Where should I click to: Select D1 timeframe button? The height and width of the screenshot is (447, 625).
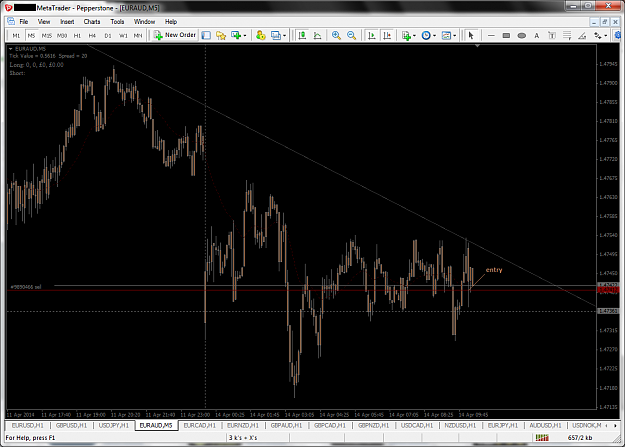[108, 35]
